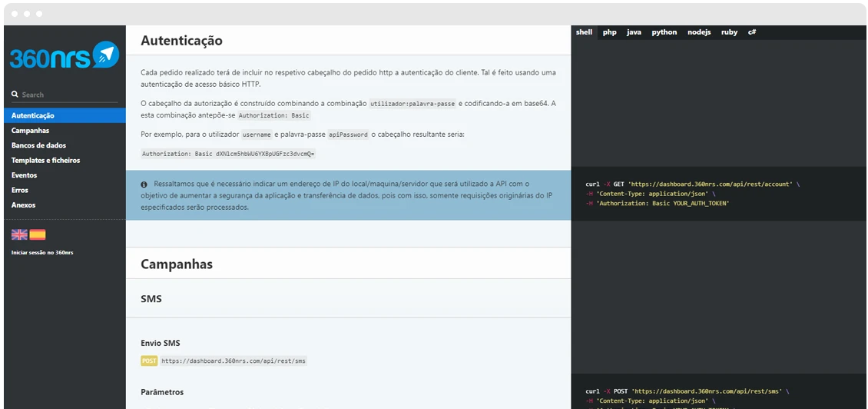Click Iniciar sessão no 360nrs link

(x=42, y=253)
